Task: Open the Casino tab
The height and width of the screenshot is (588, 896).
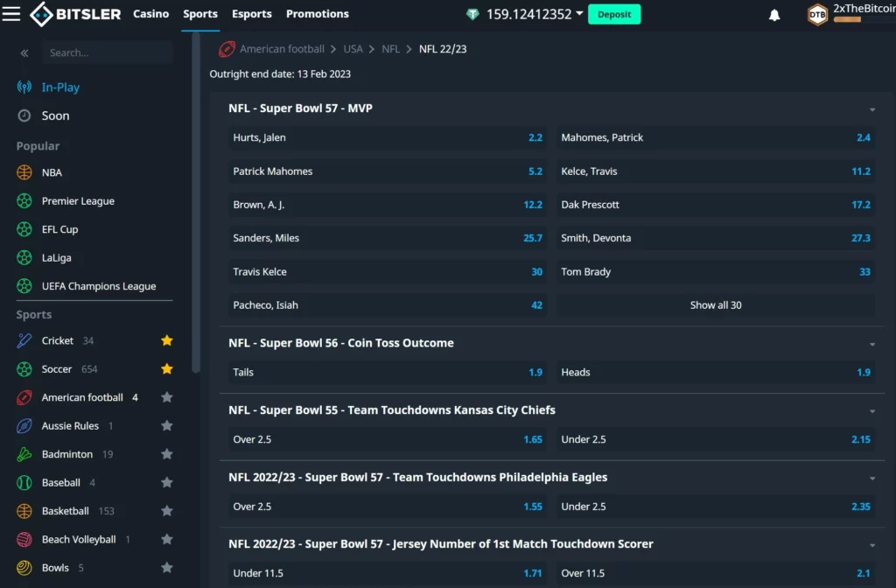Action: click(x=150, y=14)
